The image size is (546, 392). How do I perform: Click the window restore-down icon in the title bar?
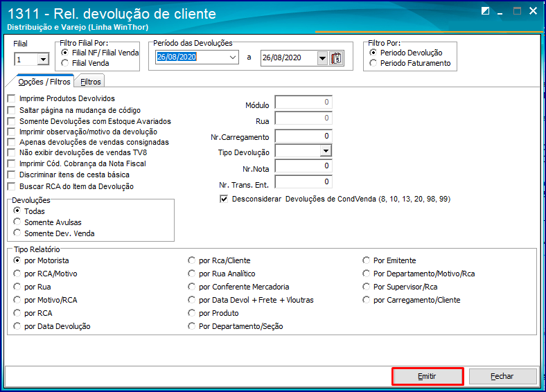pos(485,11)
